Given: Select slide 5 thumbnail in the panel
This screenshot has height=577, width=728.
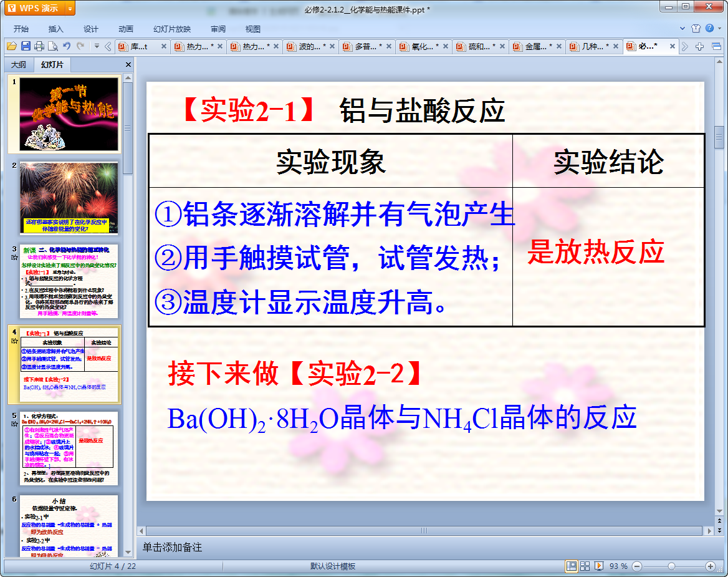Looking at the screenshot, I should click(69, 448).
